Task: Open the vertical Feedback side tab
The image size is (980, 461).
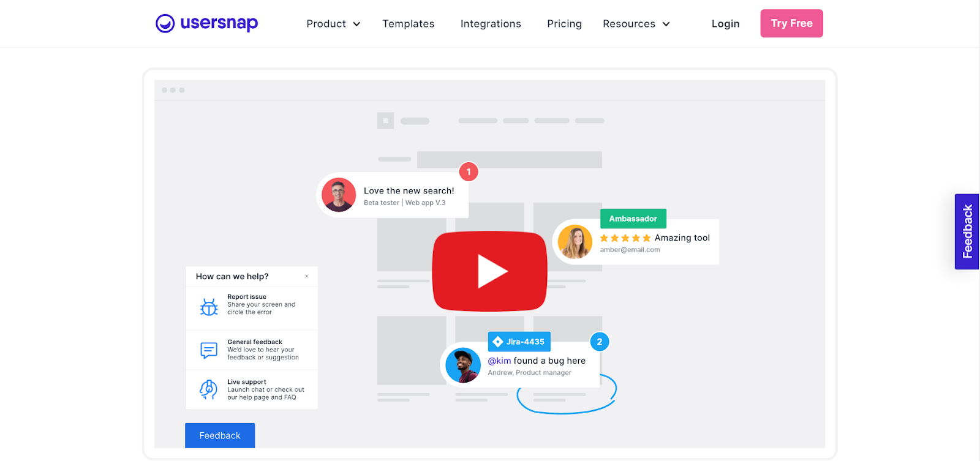Action: [967, 231]
